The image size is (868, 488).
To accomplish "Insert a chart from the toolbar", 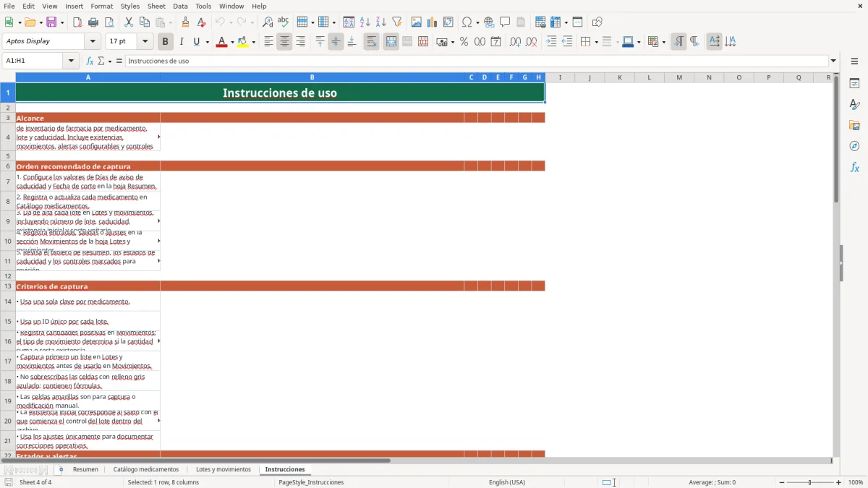I will (x=433, y=22).
